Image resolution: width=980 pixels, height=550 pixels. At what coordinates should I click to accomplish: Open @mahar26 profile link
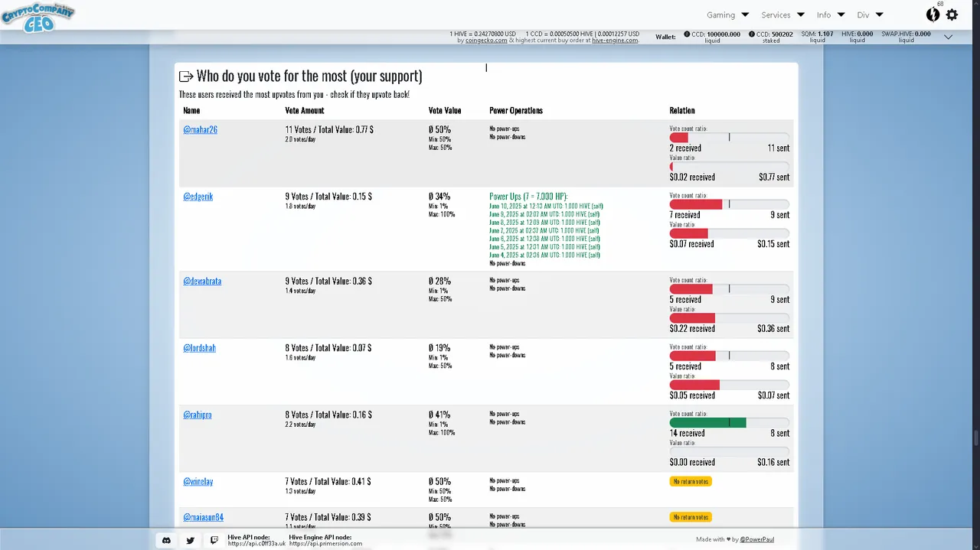pos(200,130)
